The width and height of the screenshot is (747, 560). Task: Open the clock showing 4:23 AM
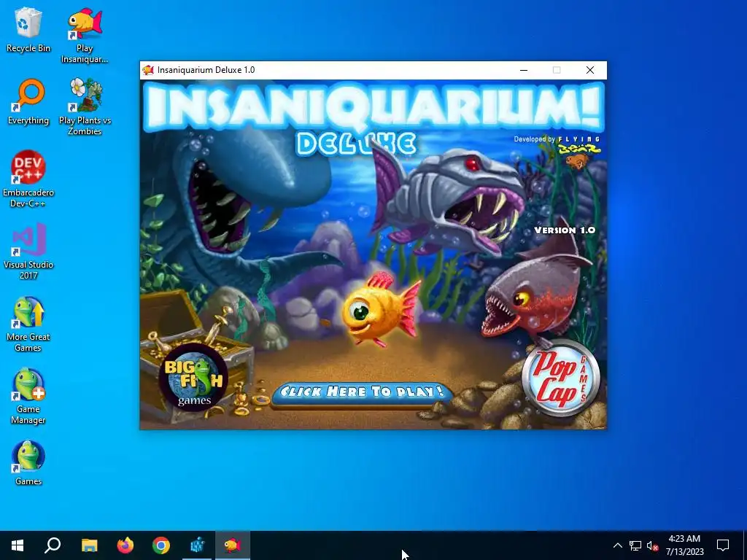tap(684, 545)
